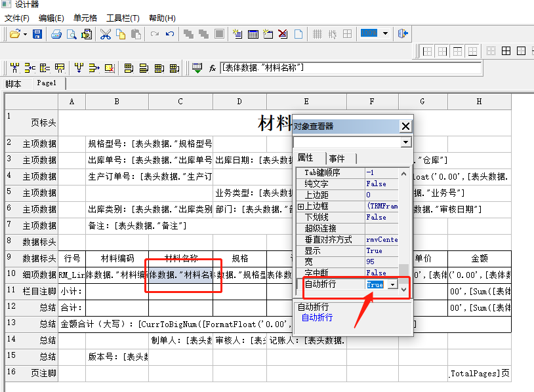Open print preview with the magnifier page icon
534x392 pixels.
(x=72, y=33)
